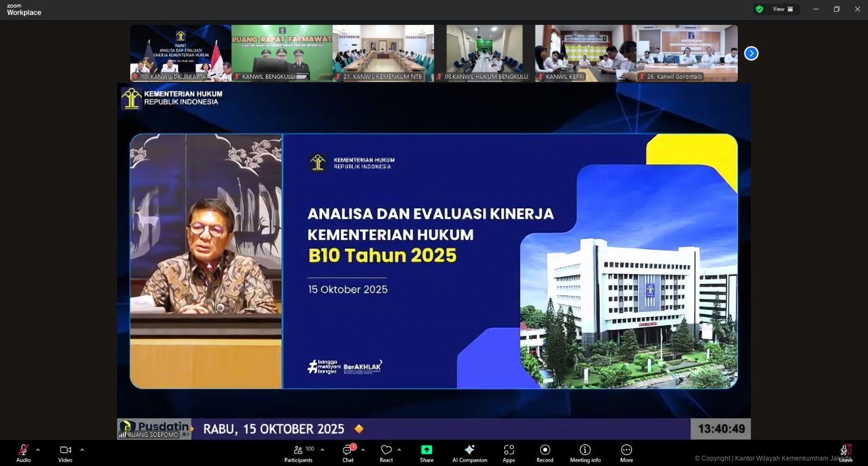Select the 10. KANWIL DK JAKARTA video thumbnail
This screenshot has height=466, width=868.
click(x=181, y=53)
